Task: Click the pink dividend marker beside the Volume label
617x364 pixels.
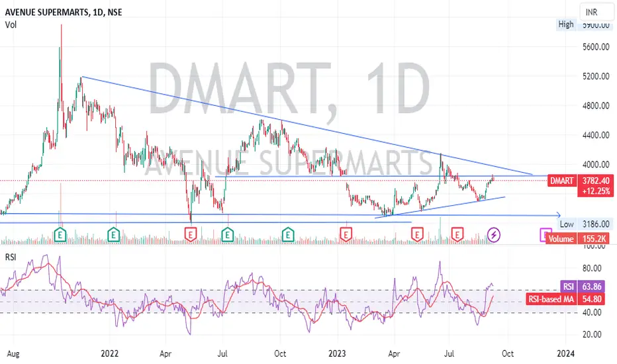Action: click(545, 236)
